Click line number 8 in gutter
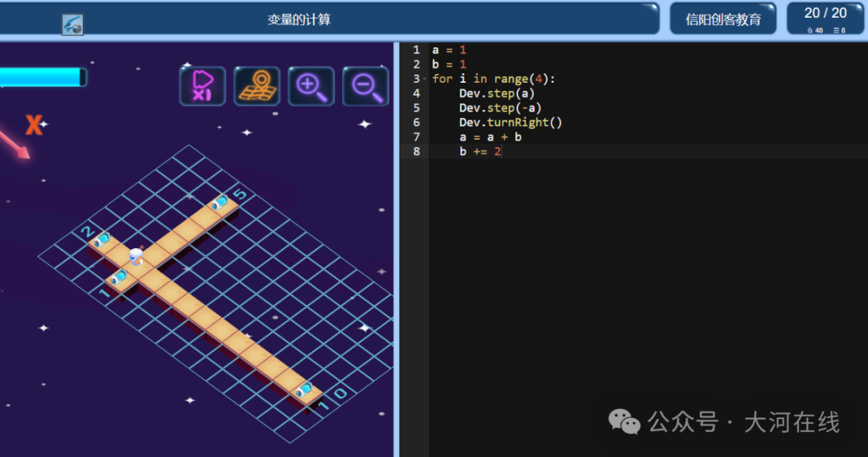 (x=416, y=151)
